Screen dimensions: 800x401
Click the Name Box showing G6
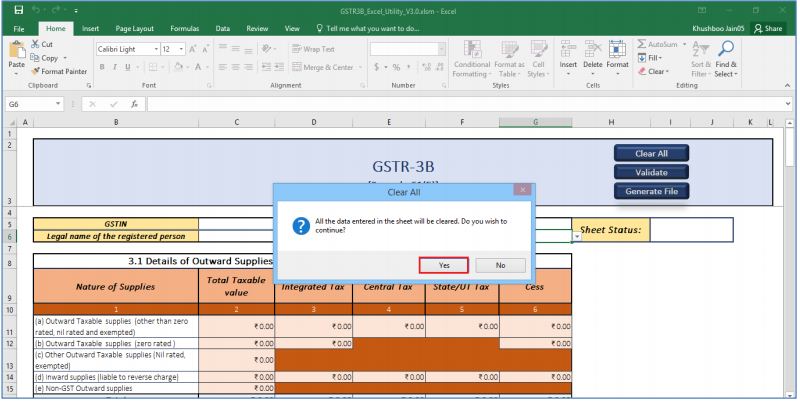point(30,104)
